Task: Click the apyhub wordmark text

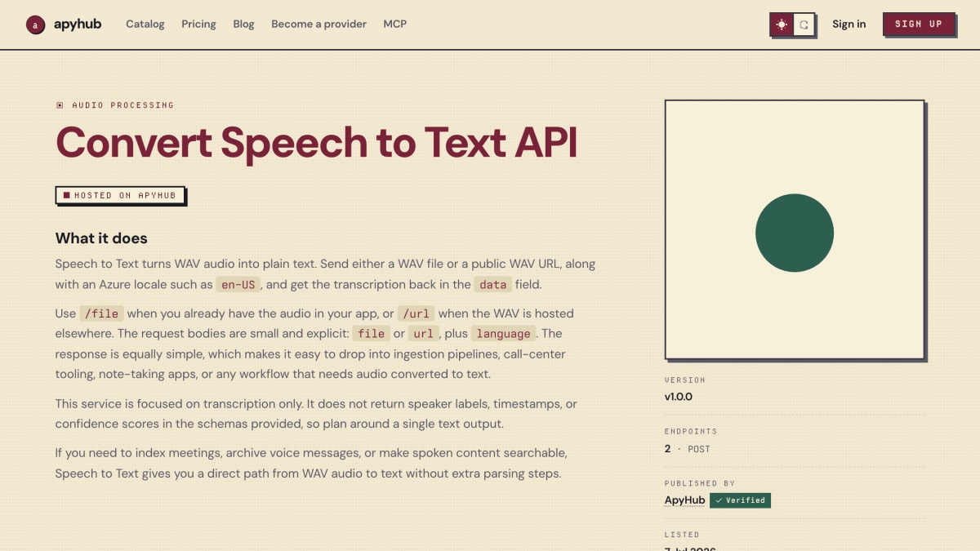Action: 78,24
